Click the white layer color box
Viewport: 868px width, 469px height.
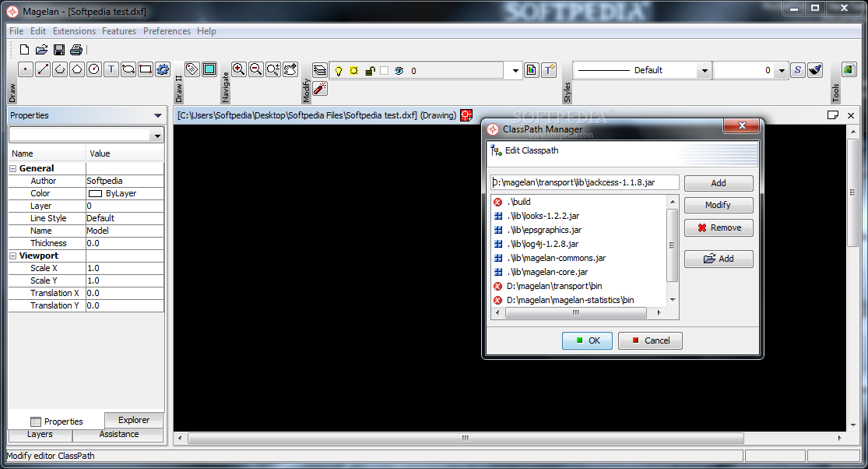click(385, 71)
